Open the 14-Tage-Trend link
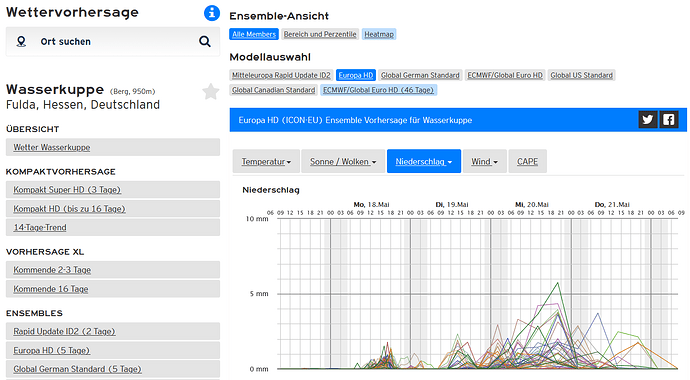690x380 pixels. tap(113, 227)
